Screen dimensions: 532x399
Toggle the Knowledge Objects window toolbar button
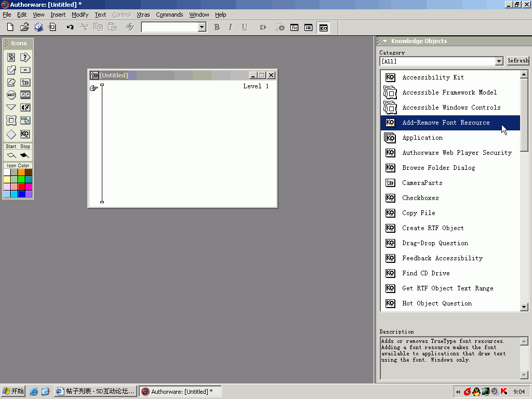tap(323, 28)
